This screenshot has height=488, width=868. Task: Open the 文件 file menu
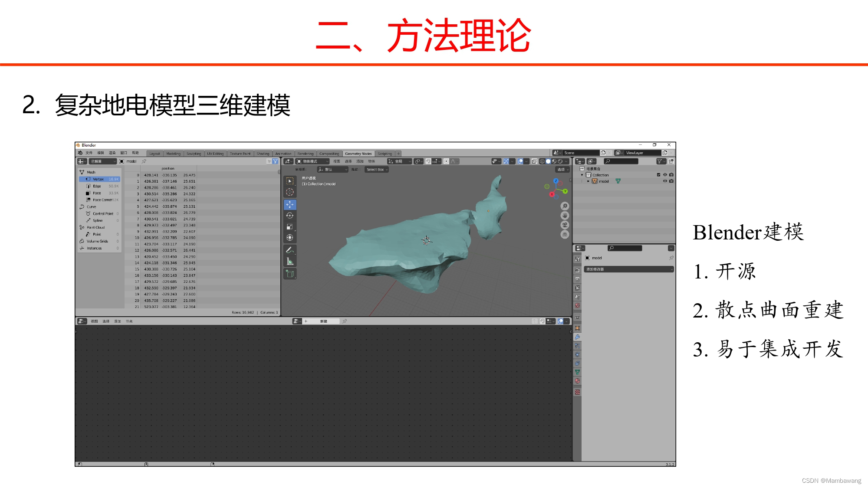[89, 153]
